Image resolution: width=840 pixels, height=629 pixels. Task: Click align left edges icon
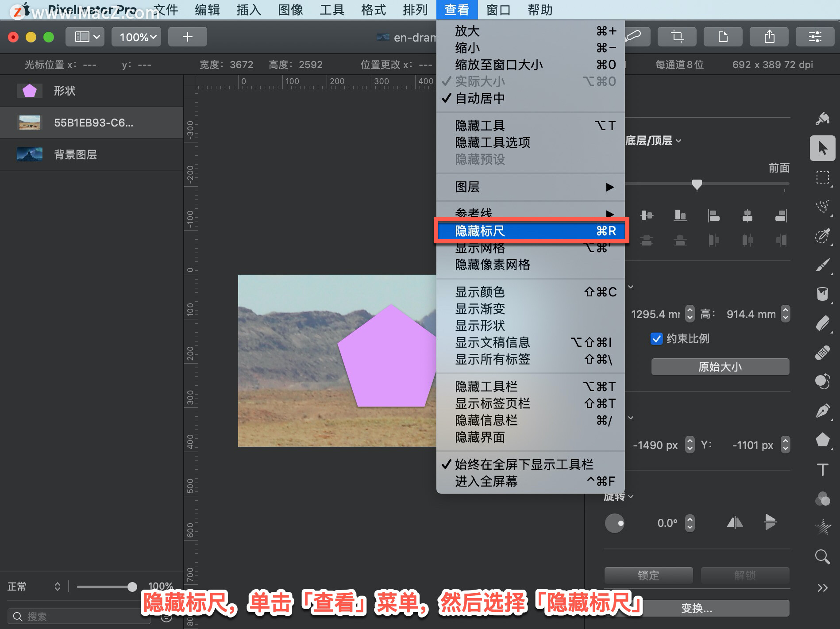tap(713, 215)
